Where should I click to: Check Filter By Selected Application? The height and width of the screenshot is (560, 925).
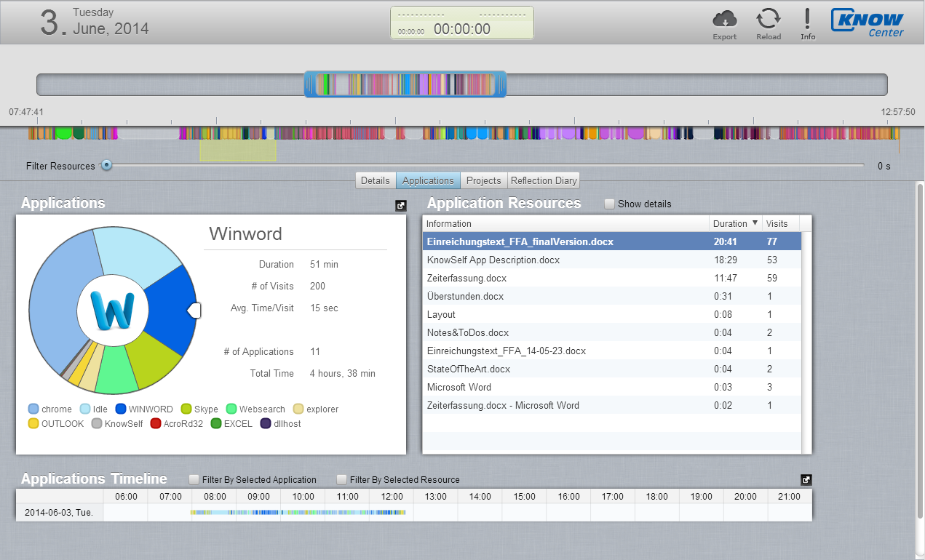194,479
